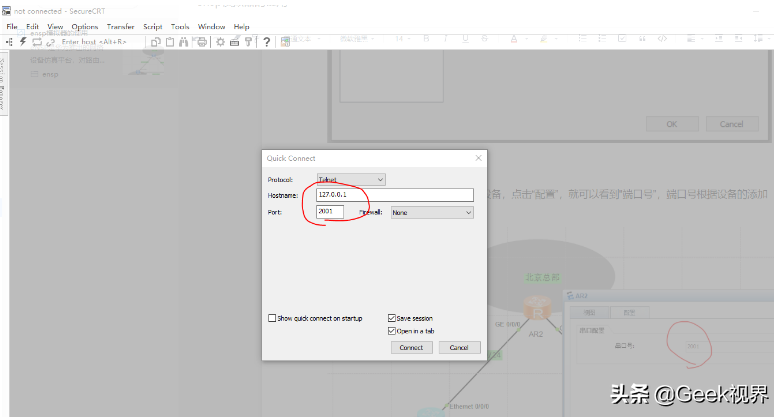Screen dimensions: 782x418
Task: Expand the faded highlight color dropdown arrow
Action: pyautogui.click(x=556, y=39)
